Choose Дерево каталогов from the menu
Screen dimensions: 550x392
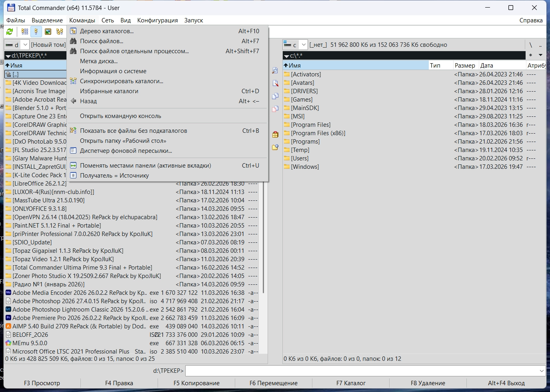click(x=168, y=31)
